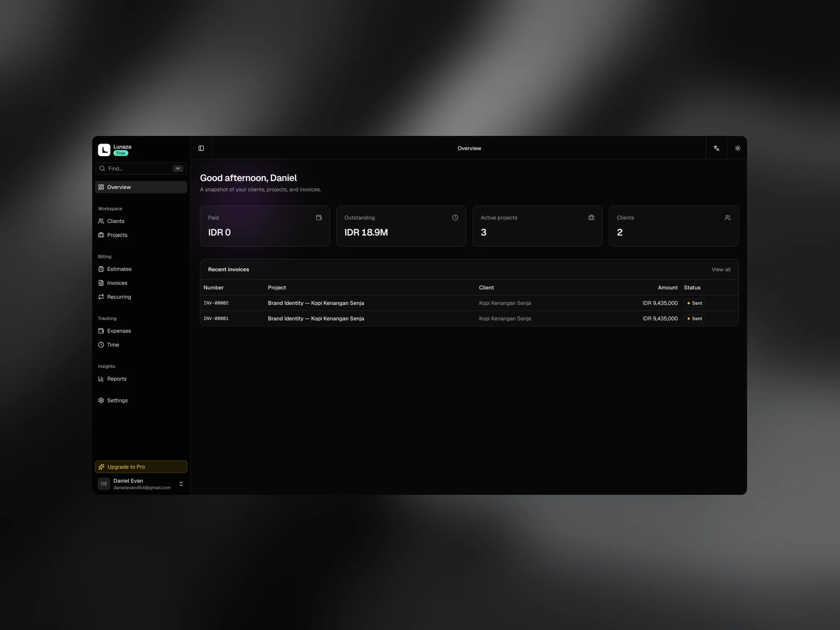Click View all recent invoices
This screenshot has height=630, width=840.
coord(721,269)
